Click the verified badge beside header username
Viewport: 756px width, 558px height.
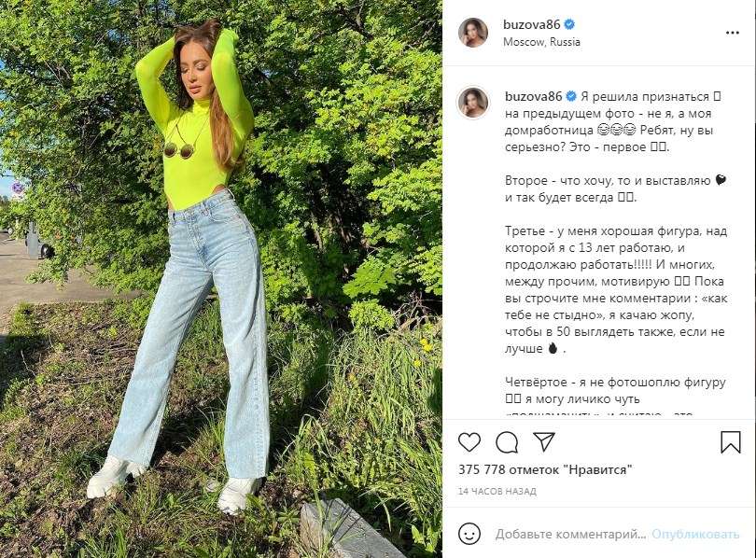[x=569, y=24]
